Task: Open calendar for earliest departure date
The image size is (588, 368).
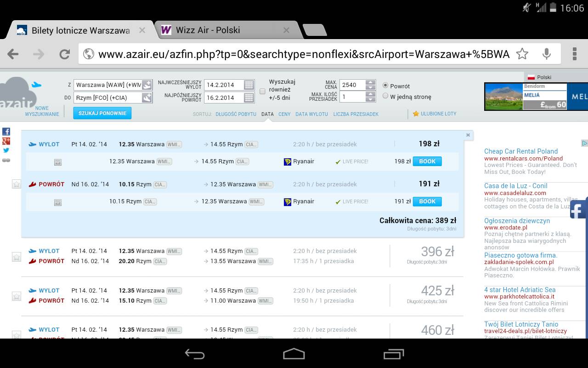Action: click(x=249, y=85)
